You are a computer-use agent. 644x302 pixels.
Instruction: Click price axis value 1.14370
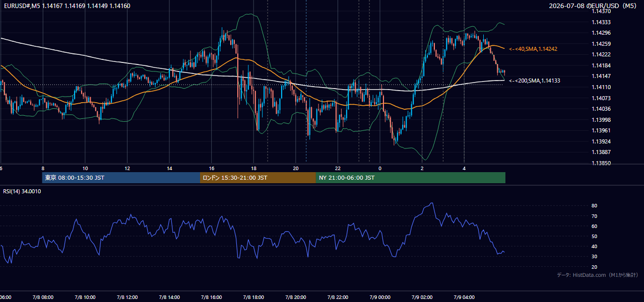click(x=601, y=11)
